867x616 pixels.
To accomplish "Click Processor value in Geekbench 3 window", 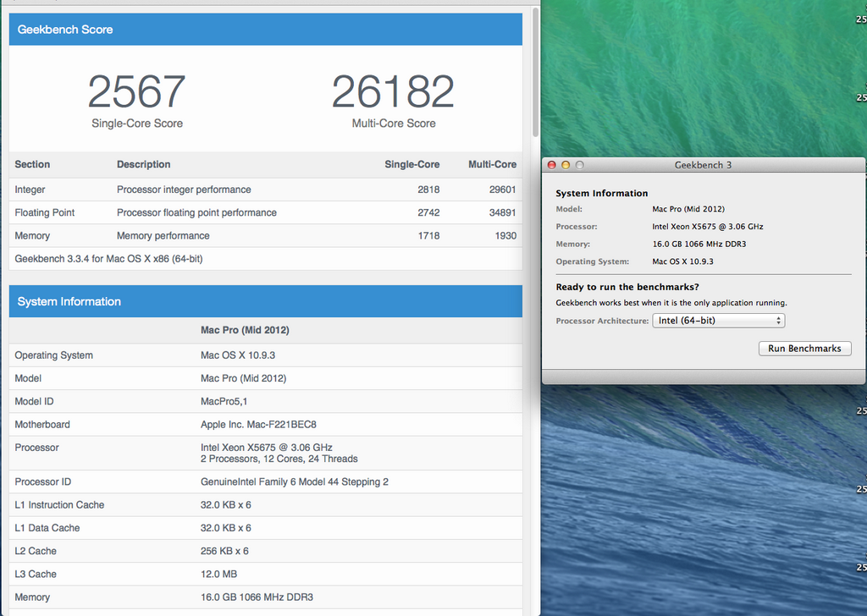I will (708, 227).
